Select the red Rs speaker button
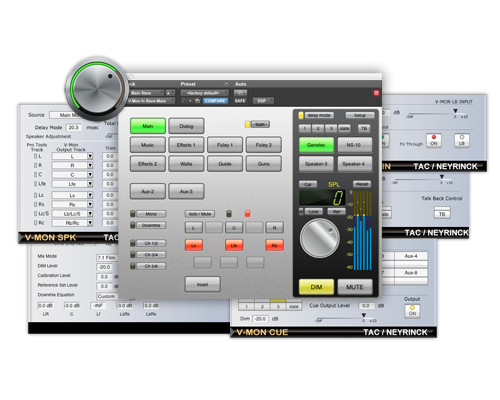The height and width of the screenshot is (400, 500). click(274, 245)
